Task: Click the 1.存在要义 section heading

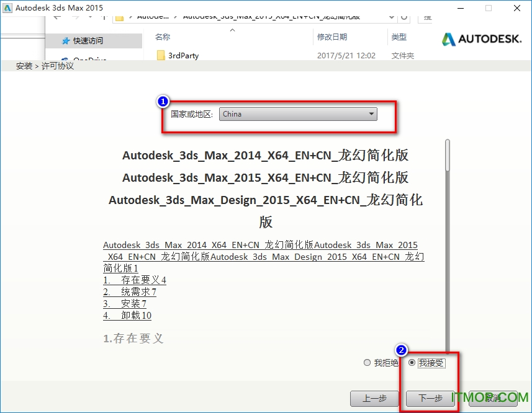Action: tap(133, 339)
